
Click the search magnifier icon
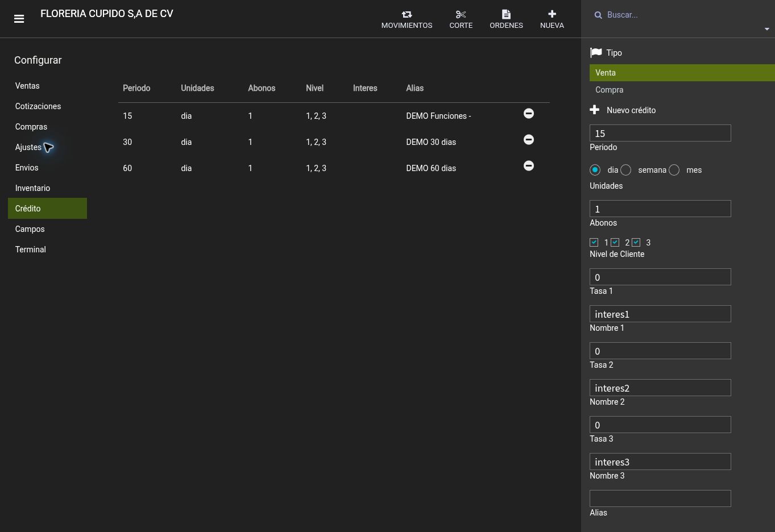pos(598,15)
